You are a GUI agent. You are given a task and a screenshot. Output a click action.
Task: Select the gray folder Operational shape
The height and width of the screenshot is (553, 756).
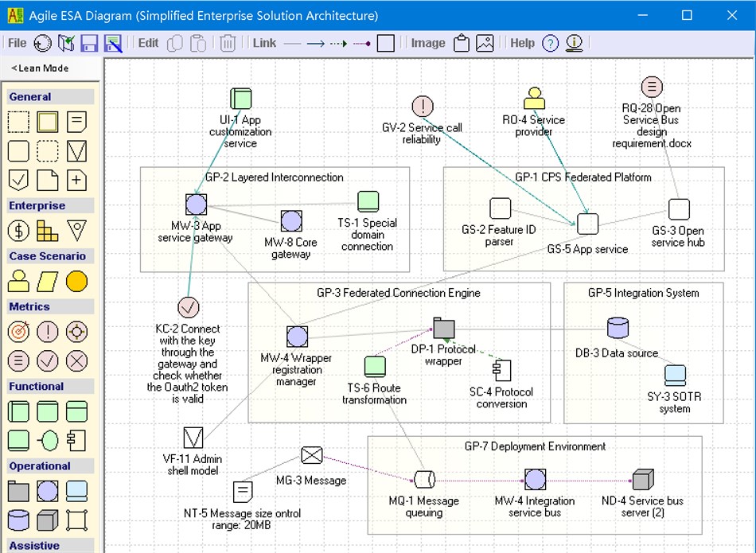(x=18, y=491)
